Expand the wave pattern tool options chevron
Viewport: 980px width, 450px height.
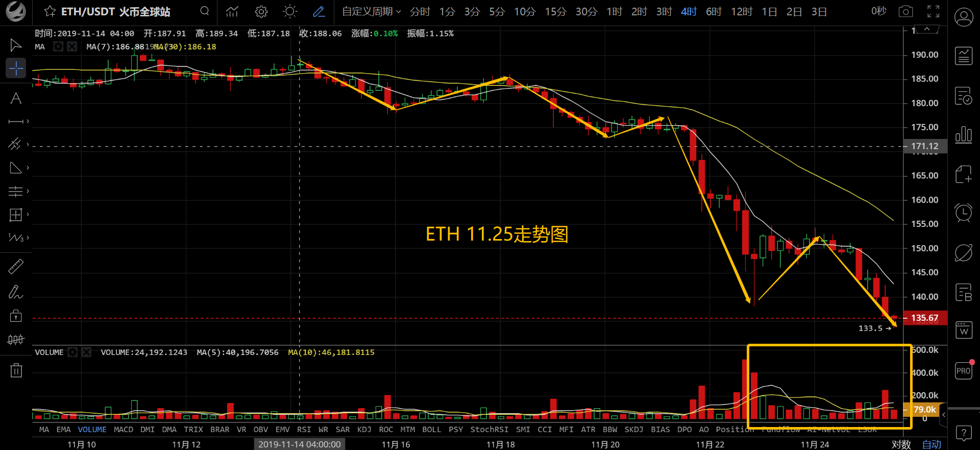(28, 238)
